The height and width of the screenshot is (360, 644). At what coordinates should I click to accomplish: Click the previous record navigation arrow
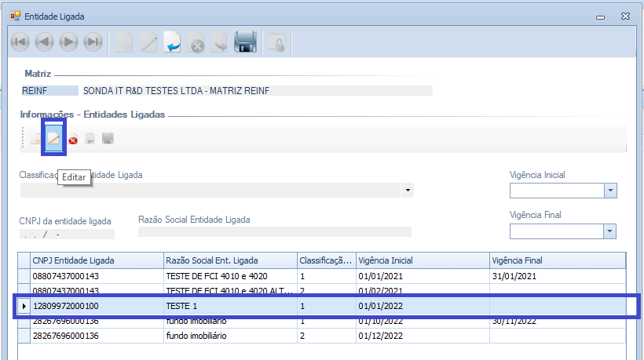(x=45, y=42)
